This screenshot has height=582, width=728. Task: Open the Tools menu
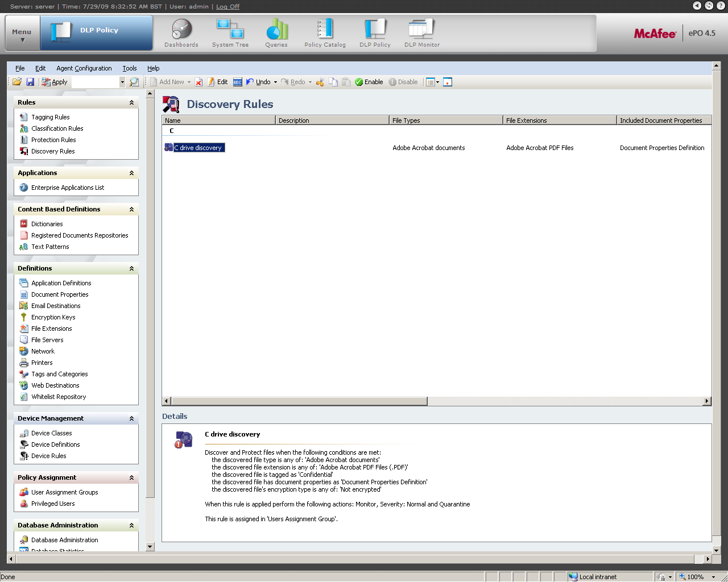(x=130, y=68)
